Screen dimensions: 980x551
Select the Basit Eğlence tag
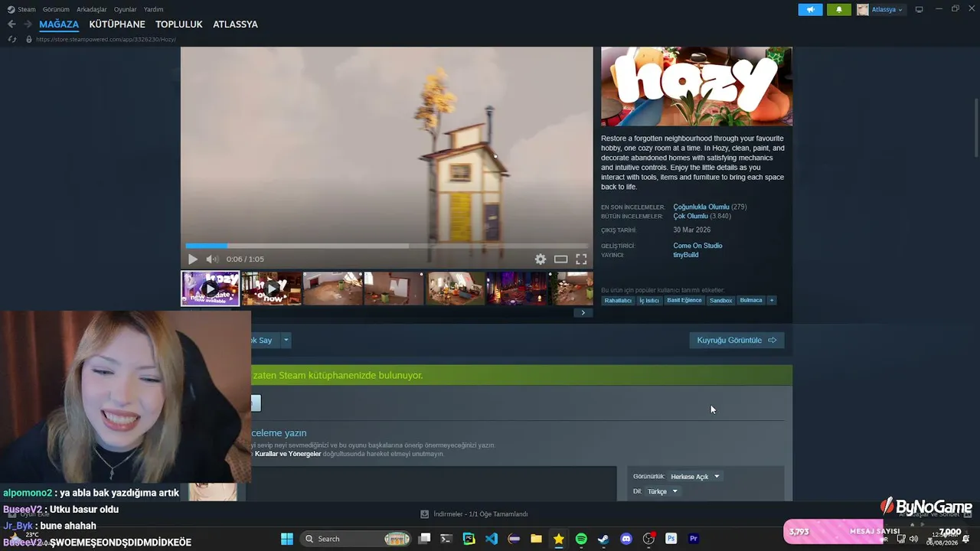(684, 300)
